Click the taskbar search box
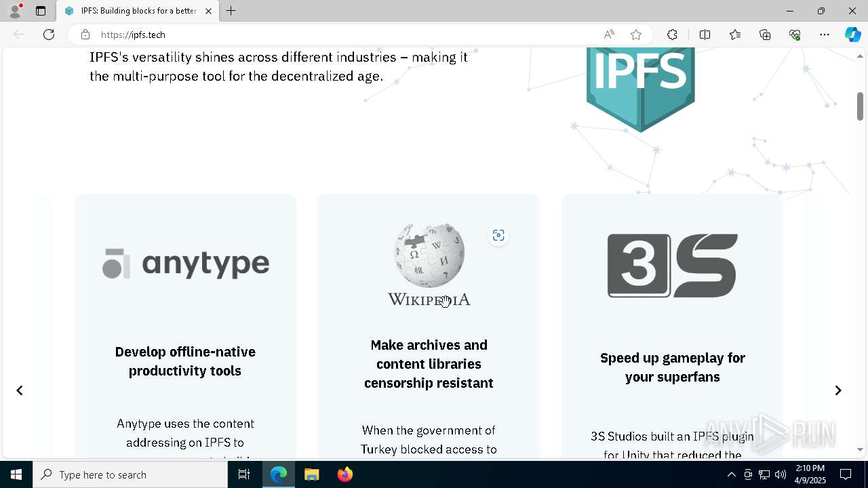The width and height of the screenshot is (868, 488). pyautogui.click(x=130, y=474)
